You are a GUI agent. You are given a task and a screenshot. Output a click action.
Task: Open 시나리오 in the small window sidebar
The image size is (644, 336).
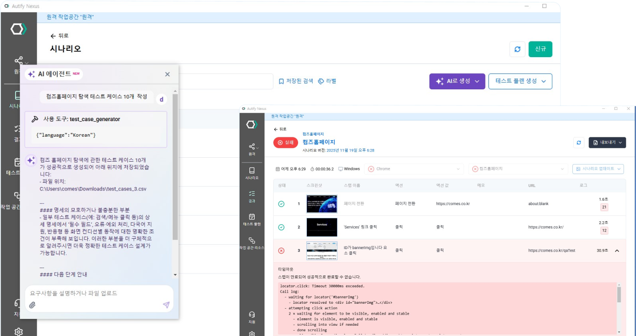point(252,173)
